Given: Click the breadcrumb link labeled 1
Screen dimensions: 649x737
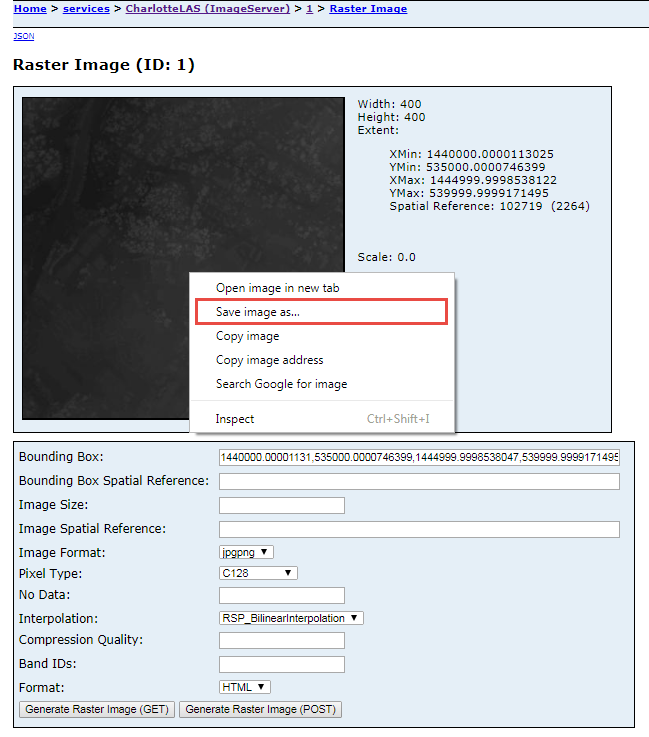Looking at the screenshot, I should click(309, 8).
